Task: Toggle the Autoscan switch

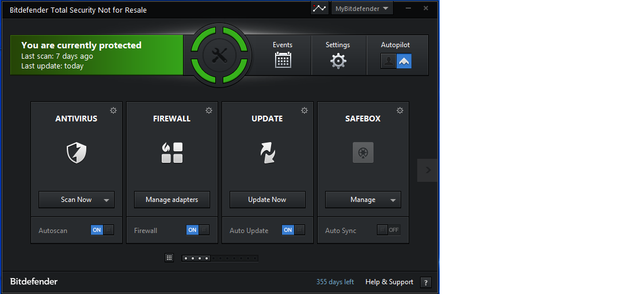Action: pos(102,230)
